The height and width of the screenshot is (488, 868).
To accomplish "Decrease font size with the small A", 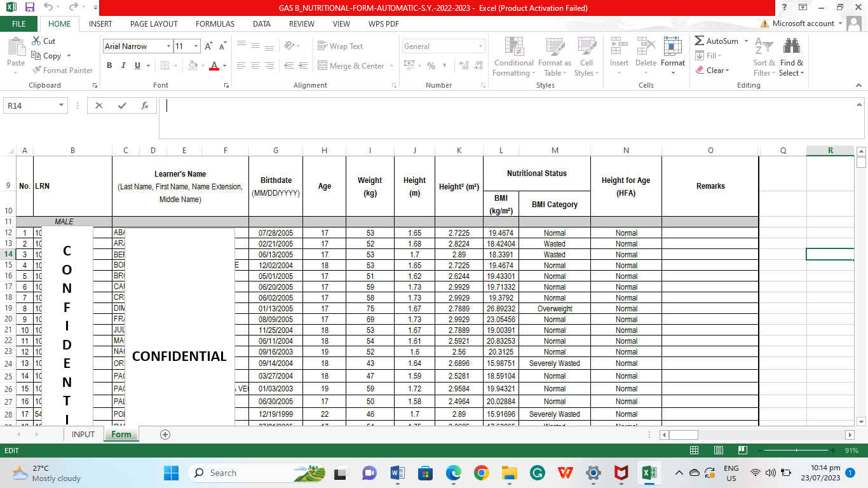I will [x=222, y=46].
